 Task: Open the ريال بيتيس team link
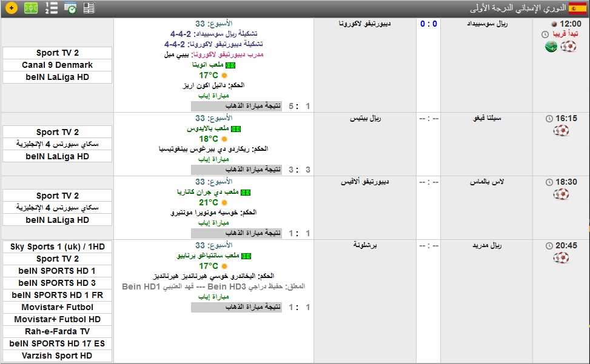click(366, 118)
